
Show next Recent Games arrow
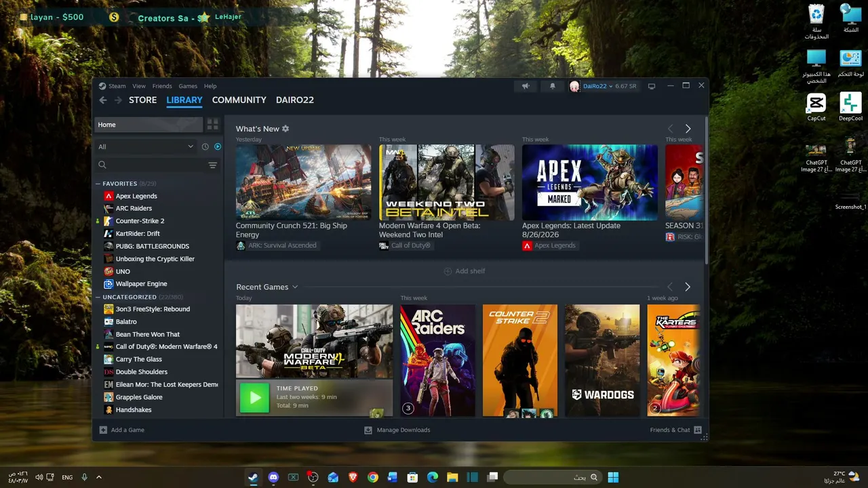[x=688, y=287]
